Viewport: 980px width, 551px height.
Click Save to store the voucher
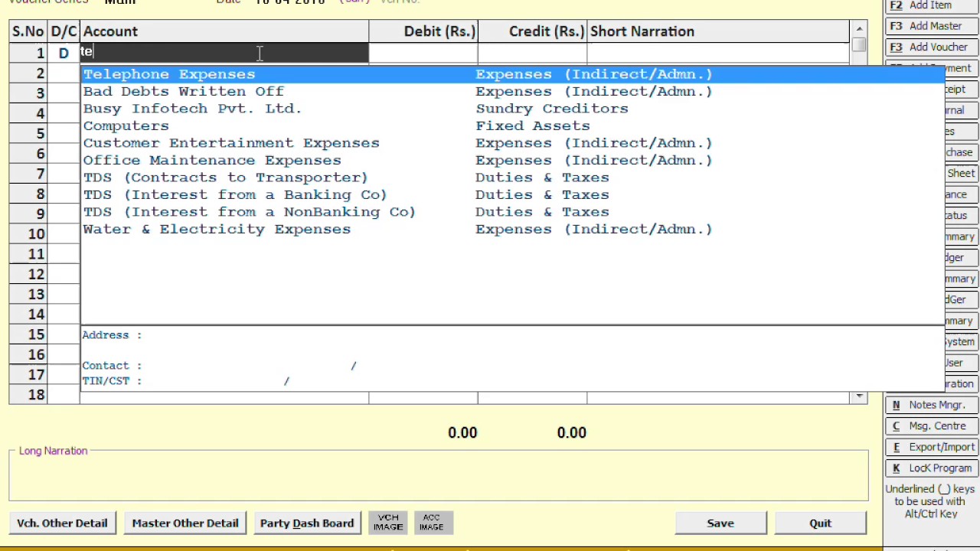720,523
